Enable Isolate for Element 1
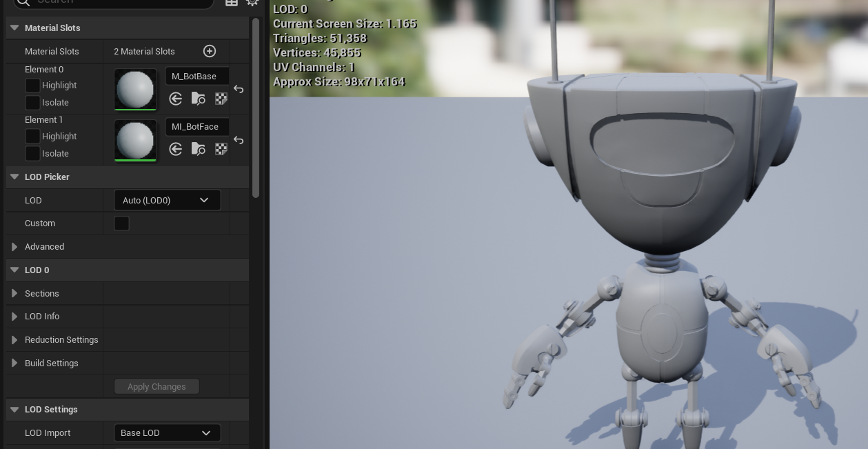This screenshot has width=868, height=449. click(x=32, y=154)
